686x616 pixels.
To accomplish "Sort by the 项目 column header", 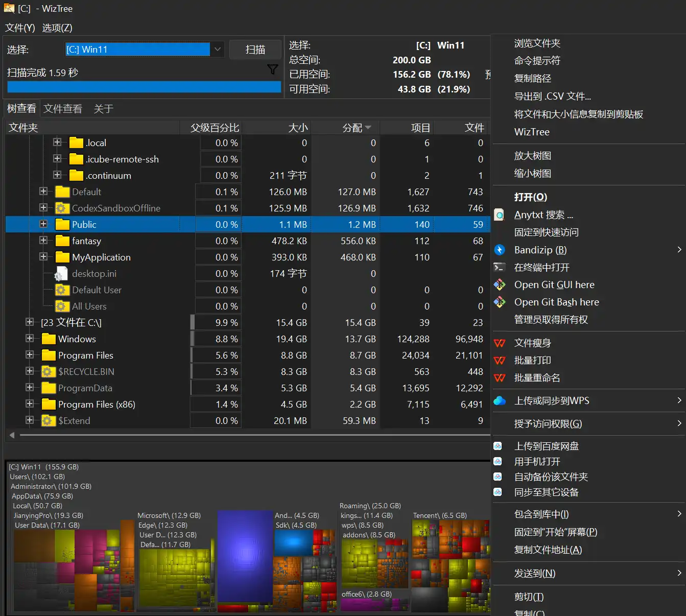I will click(407, 128).
